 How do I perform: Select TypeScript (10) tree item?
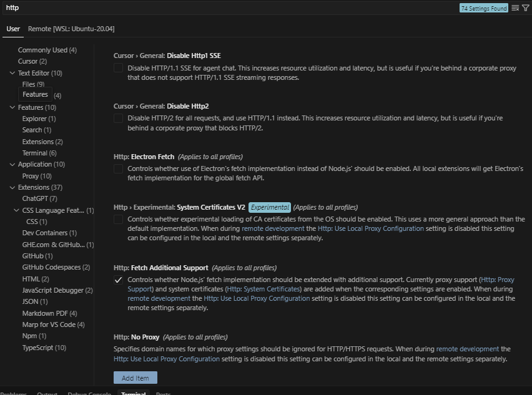(x=44, y=348)
